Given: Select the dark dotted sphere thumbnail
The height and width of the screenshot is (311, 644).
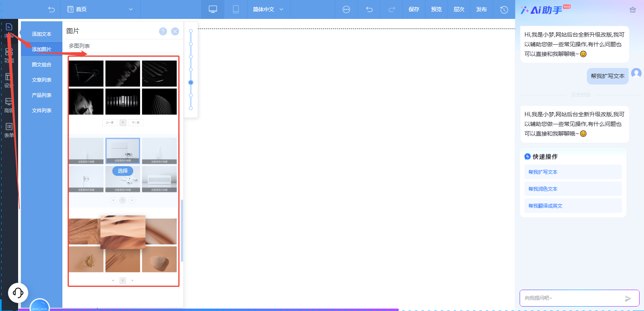Looking at the screenshot, I should pos(159,102).
